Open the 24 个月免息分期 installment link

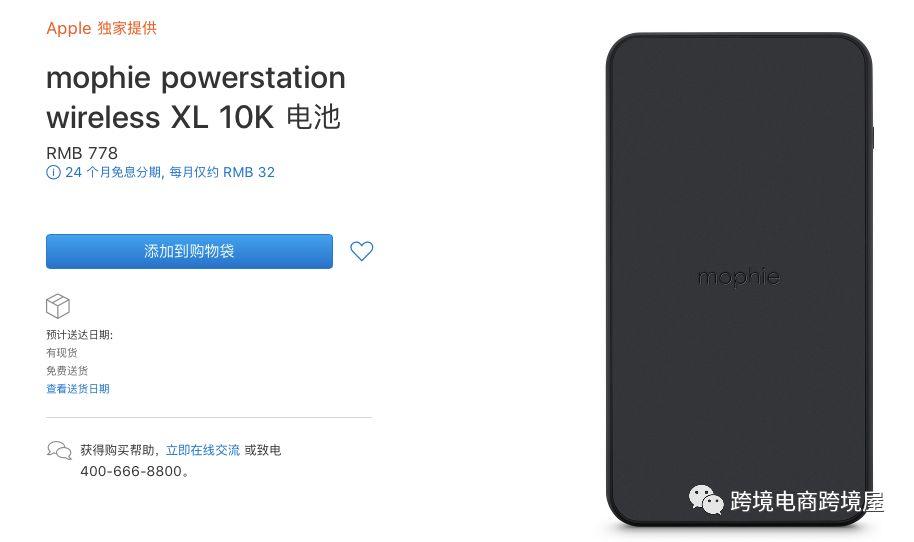pyautogui.click(x=170, y=173)
